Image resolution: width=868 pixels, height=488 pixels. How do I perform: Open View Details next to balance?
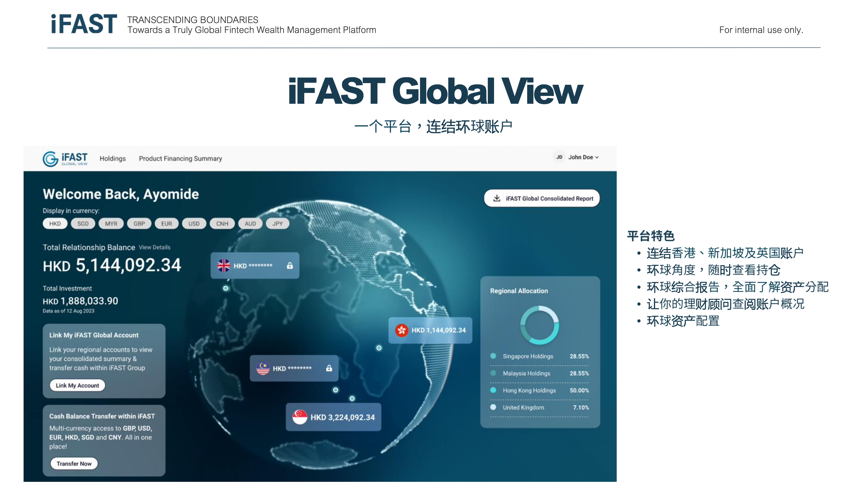coord(154,247)
